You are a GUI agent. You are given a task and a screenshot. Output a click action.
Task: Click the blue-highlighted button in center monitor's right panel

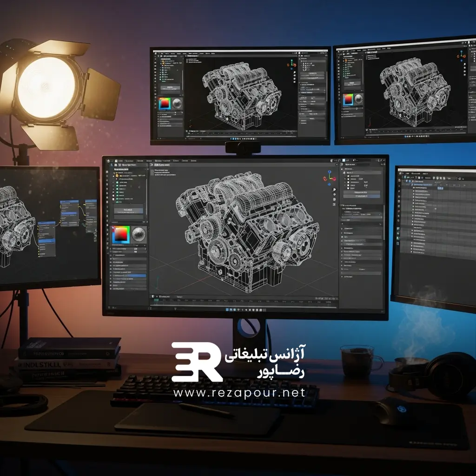tap(362, 196)
